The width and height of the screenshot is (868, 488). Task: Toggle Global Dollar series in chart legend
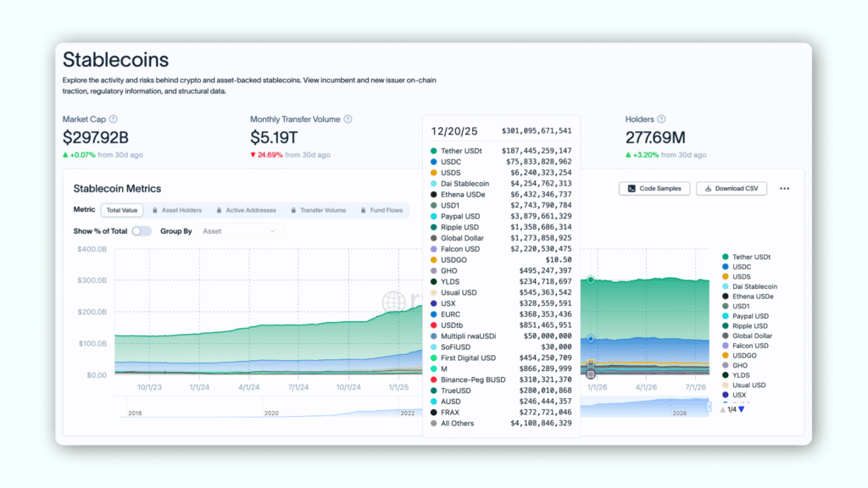click(747, 335)
